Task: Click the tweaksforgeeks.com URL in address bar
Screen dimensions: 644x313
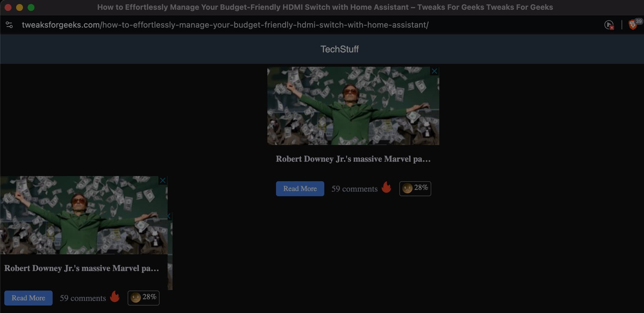Action: coord(225,25)
